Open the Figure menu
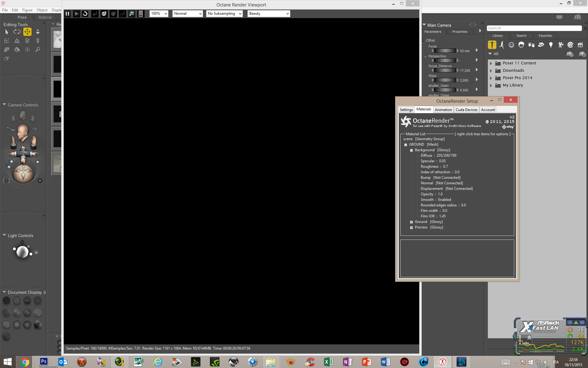Screen dimensions: 588x368 pyautogui.click(x=27, y=10)
